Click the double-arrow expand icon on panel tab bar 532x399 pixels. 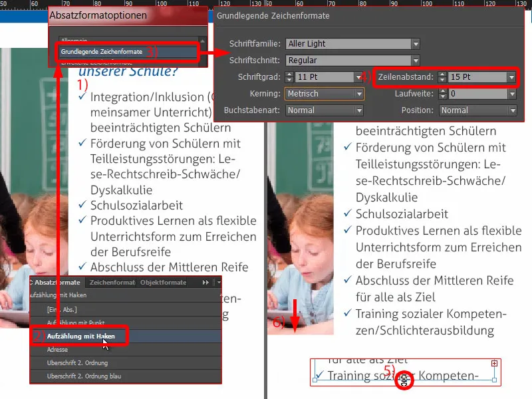[207, 282]
